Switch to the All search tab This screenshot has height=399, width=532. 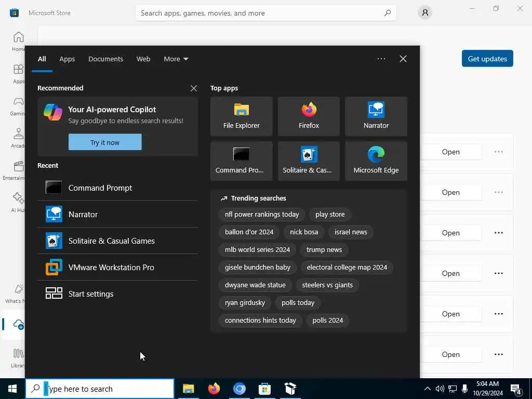click(x=42, y=59)
